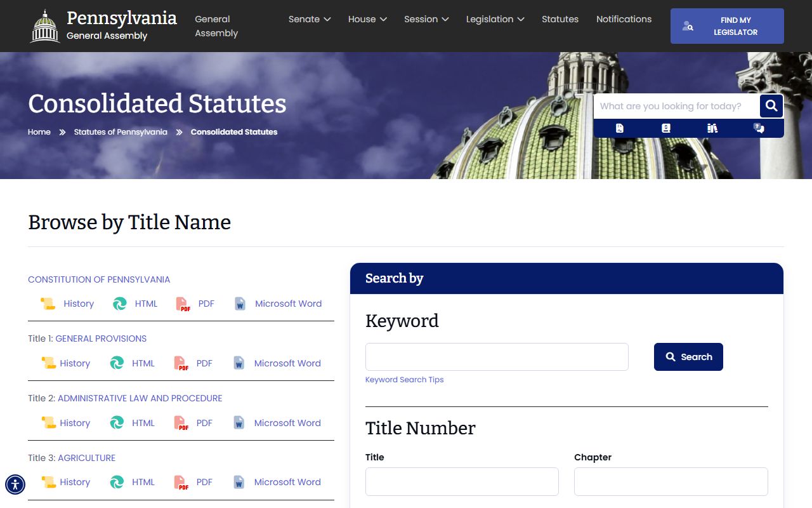Click the Title number input field
812x508 pixels.
point(462,481)
